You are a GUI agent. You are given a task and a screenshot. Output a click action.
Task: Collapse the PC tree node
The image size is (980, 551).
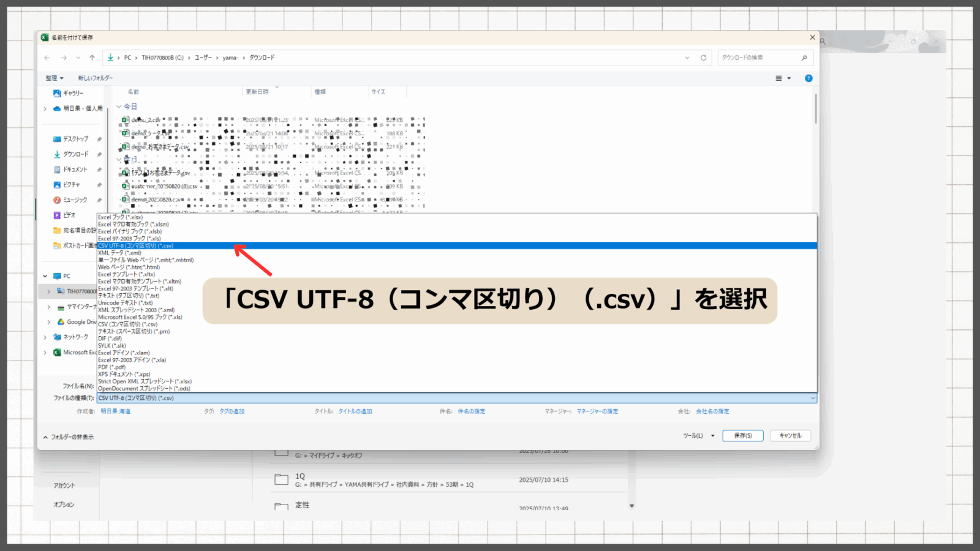(x=45, y=276)
